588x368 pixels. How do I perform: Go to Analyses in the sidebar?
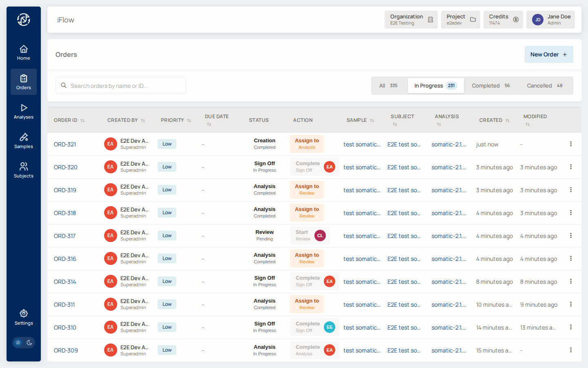[x=24, y=111]
